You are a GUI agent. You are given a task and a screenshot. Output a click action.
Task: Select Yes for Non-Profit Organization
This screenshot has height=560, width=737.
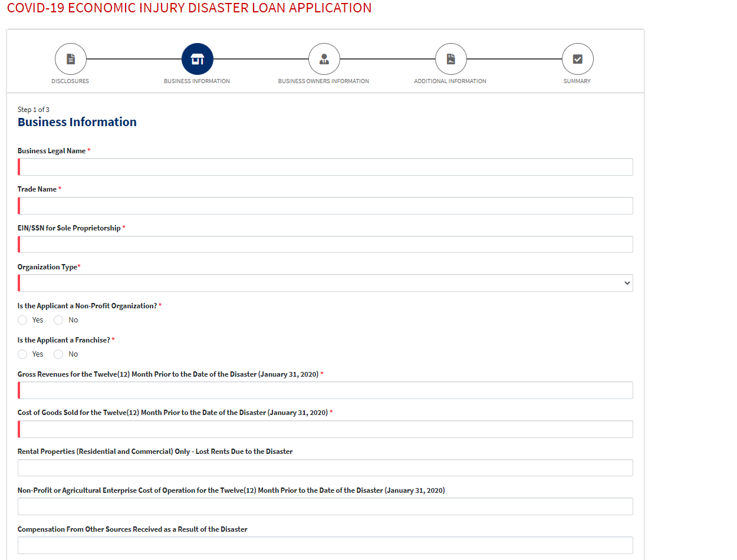22,320
